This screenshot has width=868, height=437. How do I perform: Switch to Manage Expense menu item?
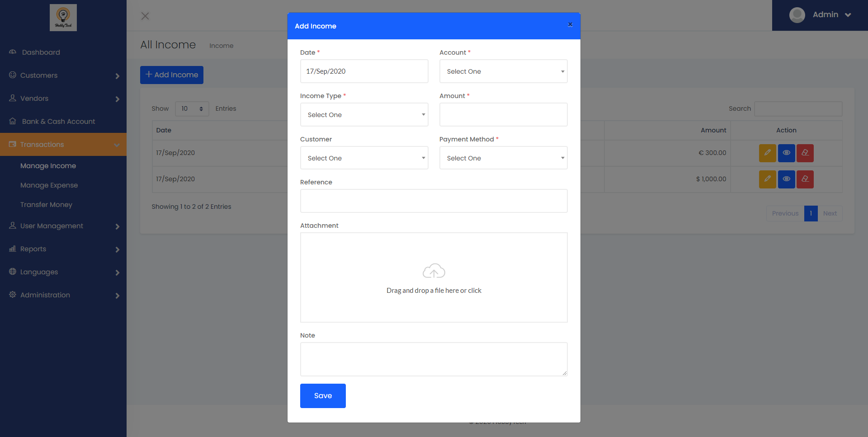(49, 185)
